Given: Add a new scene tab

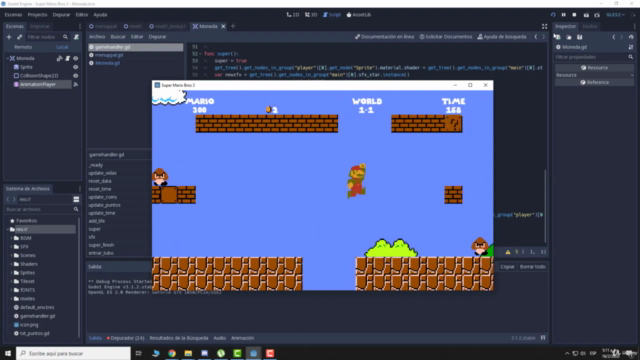Looking at the screenshot, I should (x=233, y=26).
